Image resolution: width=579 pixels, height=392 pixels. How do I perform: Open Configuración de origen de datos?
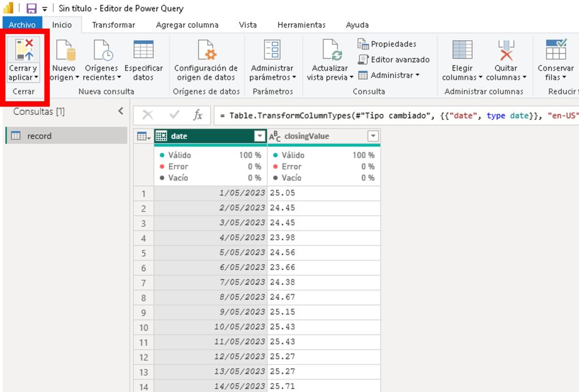(206, 50)
